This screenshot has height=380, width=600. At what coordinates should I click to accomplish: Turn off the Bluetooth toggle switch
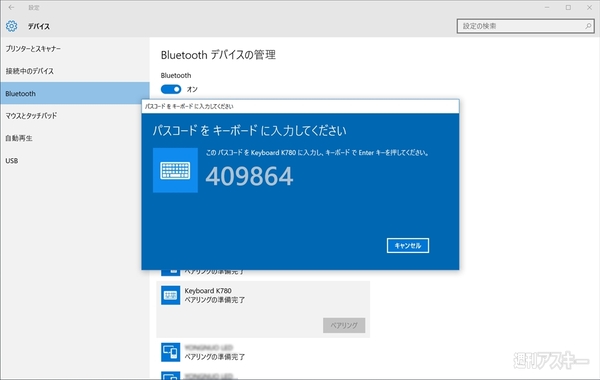pyautogui.click(x=171, y=89)
